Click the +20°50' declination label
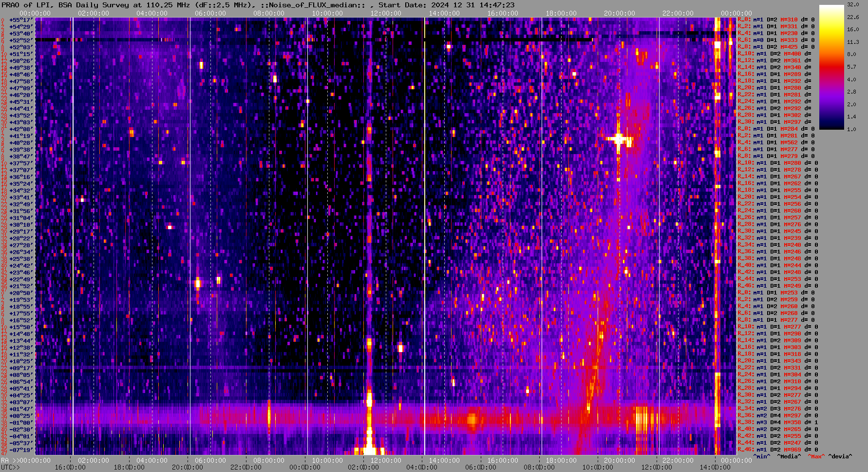The width and height of the screenshot is (868, 472). click(20, 293)
